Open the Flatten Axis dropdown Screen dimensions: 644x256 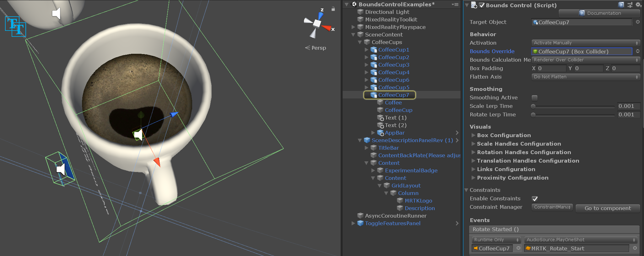pos(585,77)
